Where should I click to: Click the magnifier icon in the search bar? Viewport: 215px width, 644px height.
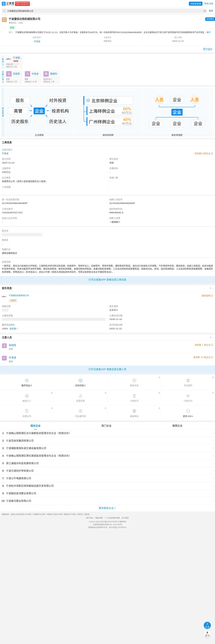[x=4, y=11]
